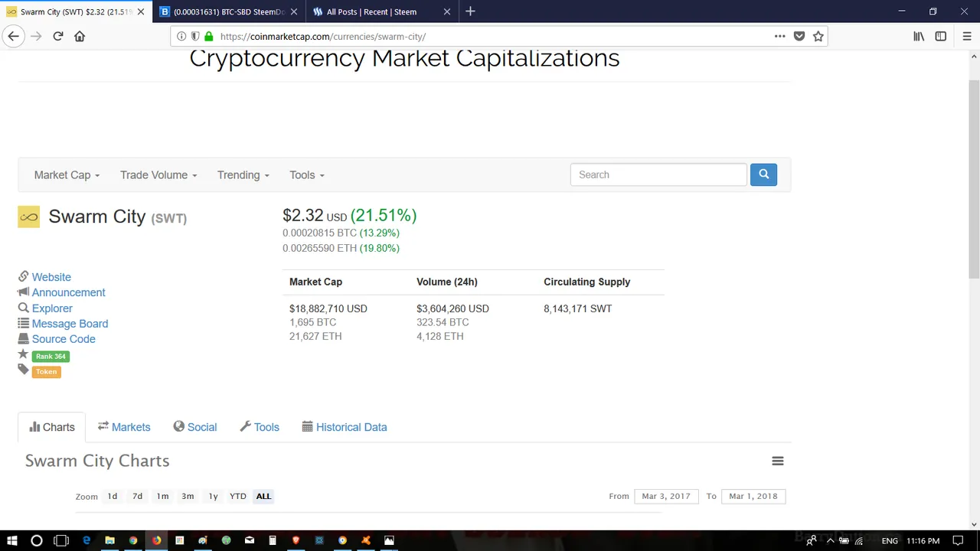Screen dimensions: 980x551
Task: Open the Firefox hamburger menu
Action: click(x=967, y=36)
